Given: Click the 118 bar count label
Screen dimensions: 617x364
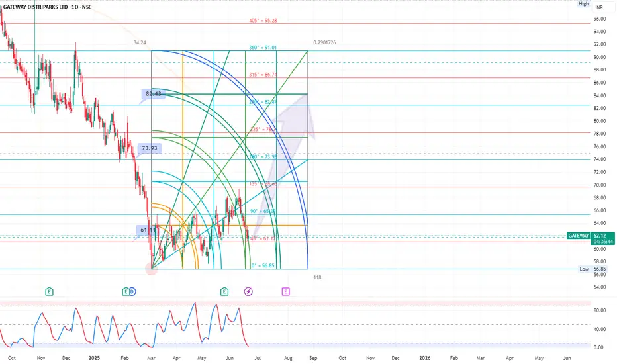Looking at the screenshot, I should [317, 277].
